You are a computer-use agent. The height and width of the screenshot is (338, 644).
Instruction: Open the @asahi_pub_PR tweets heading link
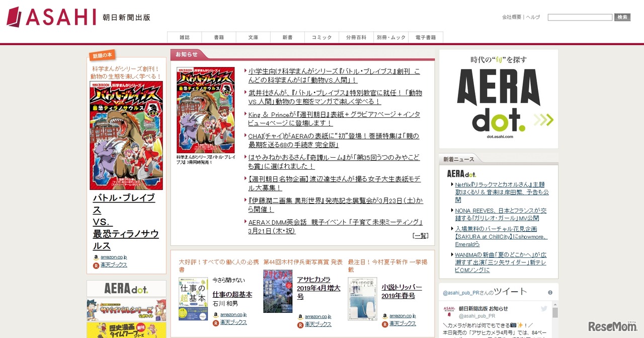click(485, 292)
